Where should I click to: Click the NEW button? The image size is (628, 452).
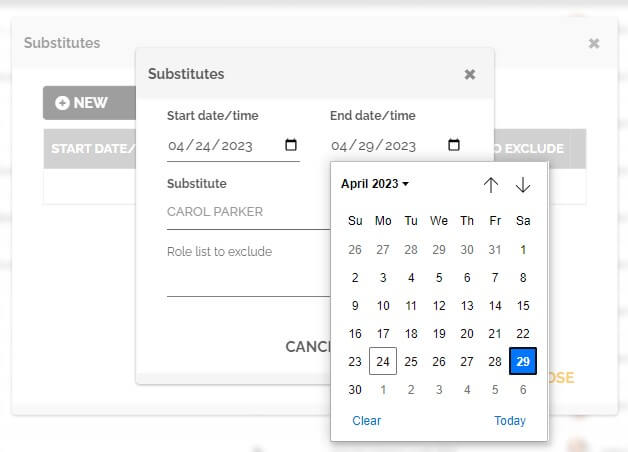click(82, 102)
